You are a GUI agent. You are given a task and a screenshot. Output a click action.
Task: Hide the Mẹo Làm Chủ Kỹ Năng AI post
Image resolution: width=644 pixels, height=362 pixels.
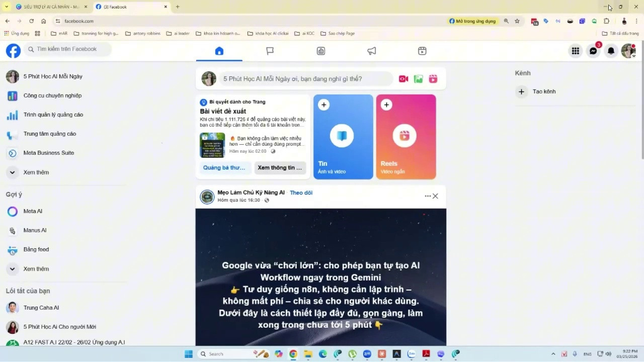435,196
